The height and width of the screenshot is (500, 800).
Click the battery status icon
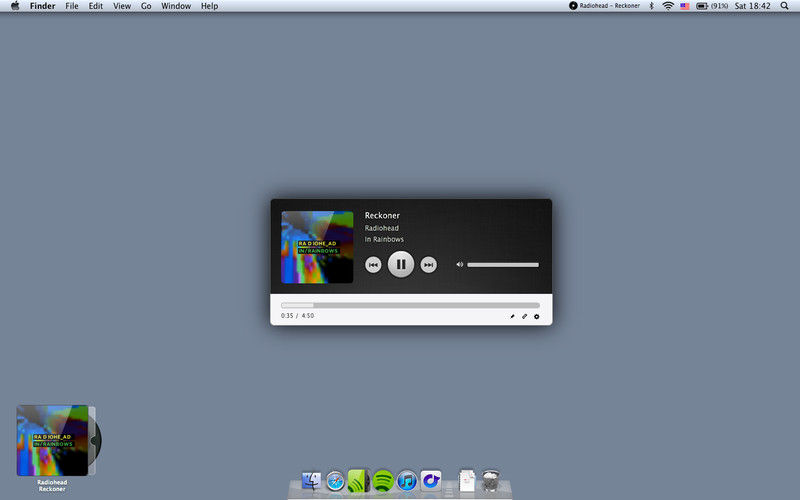coord(712,6)
